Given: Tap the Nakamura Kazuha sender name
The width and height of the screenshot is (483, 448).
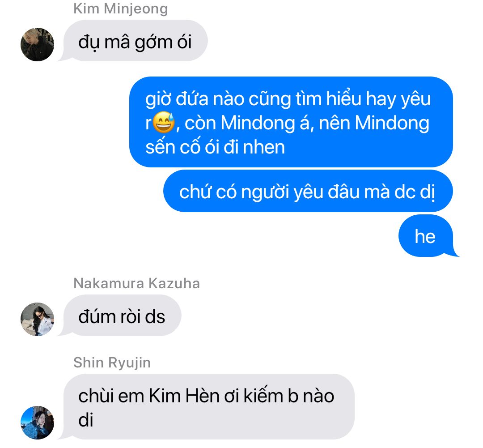Looking at the screenshot, I should tap(136, 283).
